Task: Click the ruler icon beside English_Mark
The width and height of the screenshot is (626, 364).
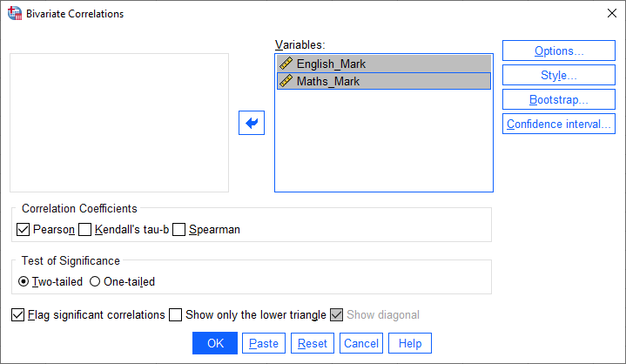Action: pyautogui.click(x=286, y=64)
